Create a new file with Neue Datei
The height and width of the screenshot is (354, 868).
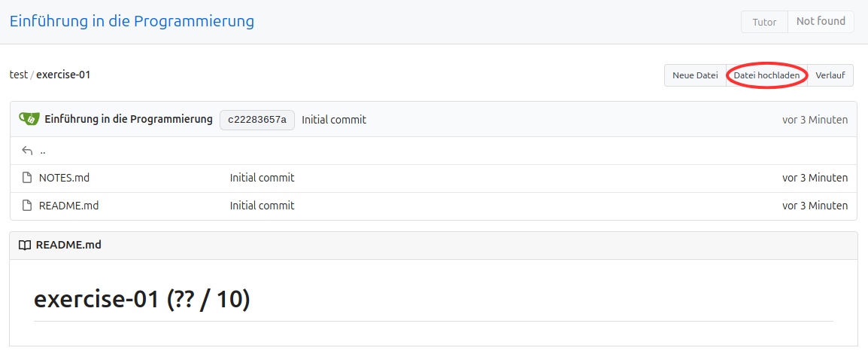[x=695, y=75]
